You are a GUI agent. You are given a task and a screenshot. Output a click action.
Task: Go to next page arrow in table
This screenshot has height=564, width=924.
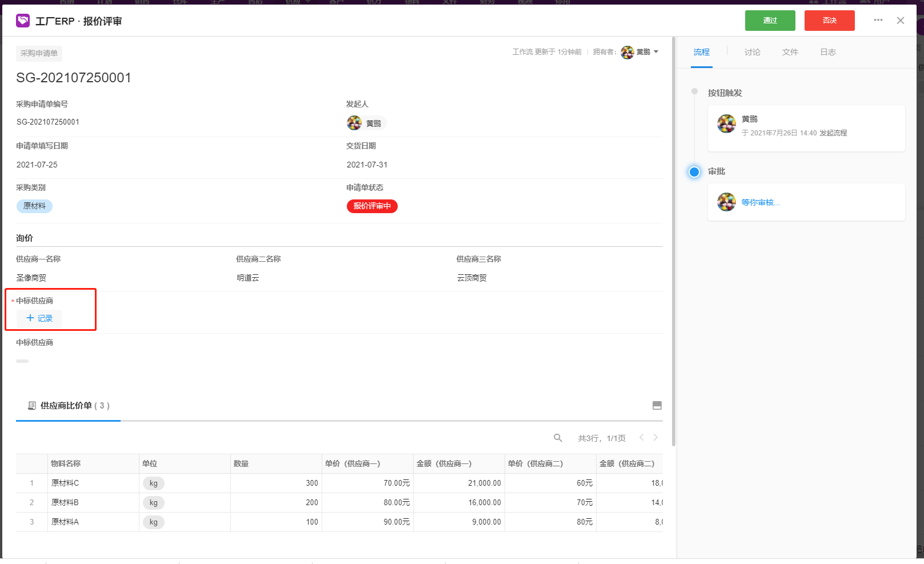655,437
